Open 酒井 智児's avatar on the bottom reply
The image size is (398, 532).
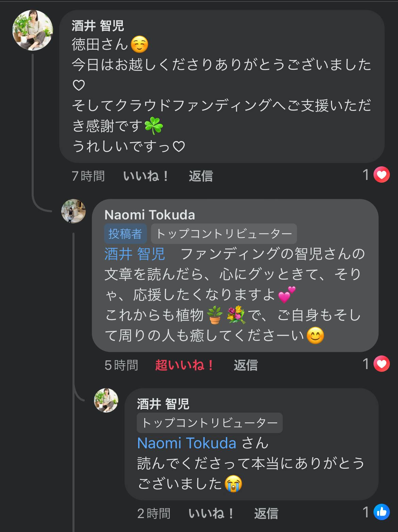[x=106, y=400]
